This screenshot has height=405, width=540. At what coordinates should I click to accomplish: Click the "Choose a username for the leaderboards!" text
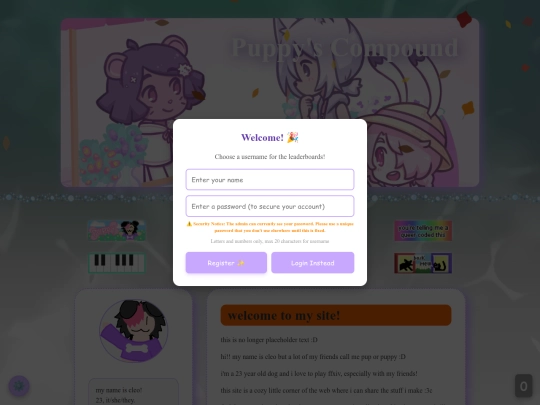(x=270, y=157)
